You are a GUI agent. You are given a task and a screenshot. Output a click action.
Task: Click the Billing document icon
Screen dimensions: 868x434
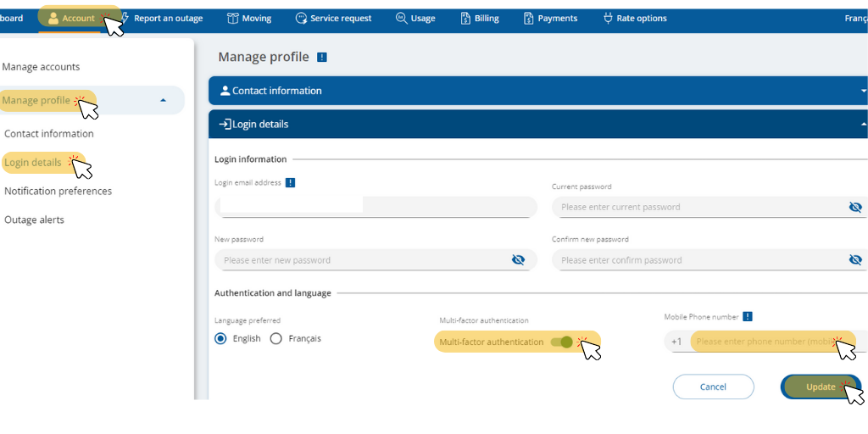tap(465, 19)
